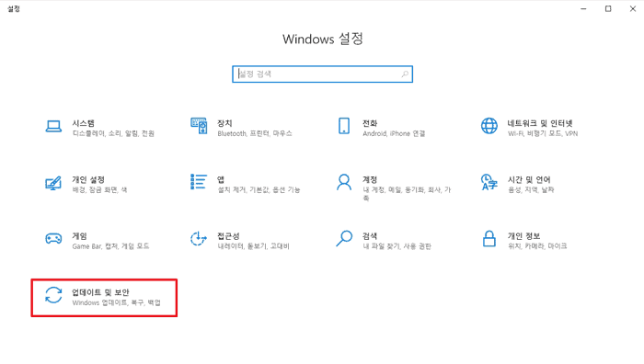Maximize the 설정 window
644x364 pixels.
click(608, 8)
